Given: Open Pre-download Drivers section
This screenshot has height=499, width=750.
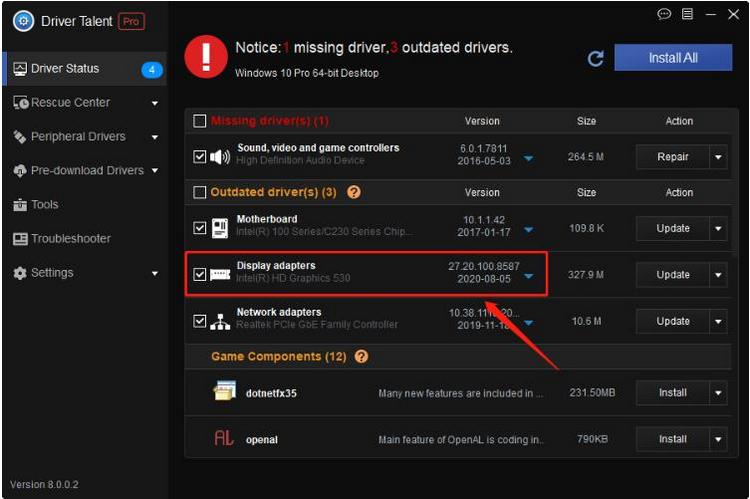Looking at the screenshot, I should point(85,170).
